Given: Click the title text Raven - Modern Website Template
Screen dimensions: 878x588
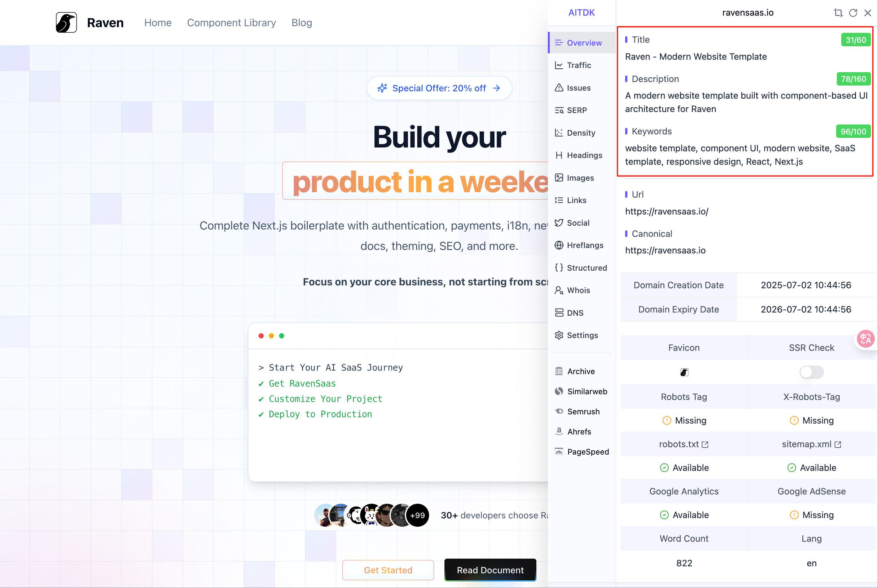Looking at the screenshot, I should click(x=696, y=57).
